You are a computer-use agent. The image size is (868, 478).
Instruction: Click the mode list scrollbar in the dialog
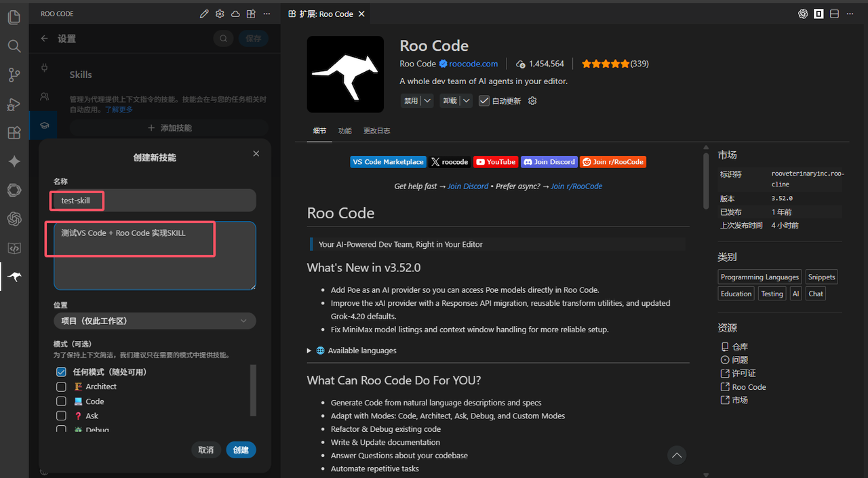pyautogui.click(x=254, y=391)
